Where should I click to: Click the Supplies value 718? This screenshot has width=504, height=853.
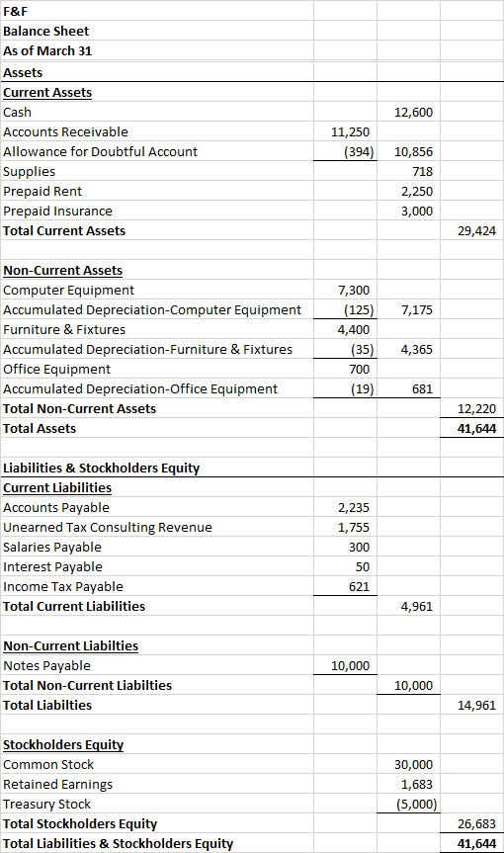click(x=422, y=172)
